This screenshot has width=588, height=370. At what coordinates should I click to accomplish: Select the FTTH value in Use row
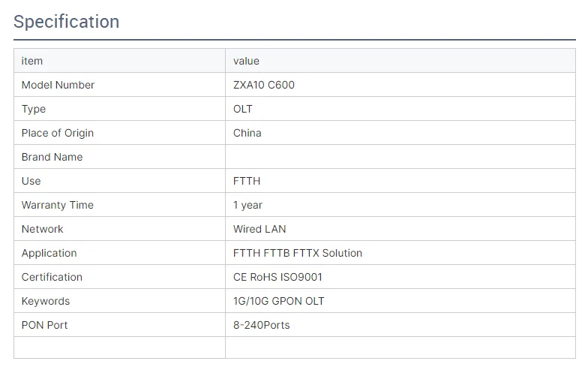(x=246, y=181)
